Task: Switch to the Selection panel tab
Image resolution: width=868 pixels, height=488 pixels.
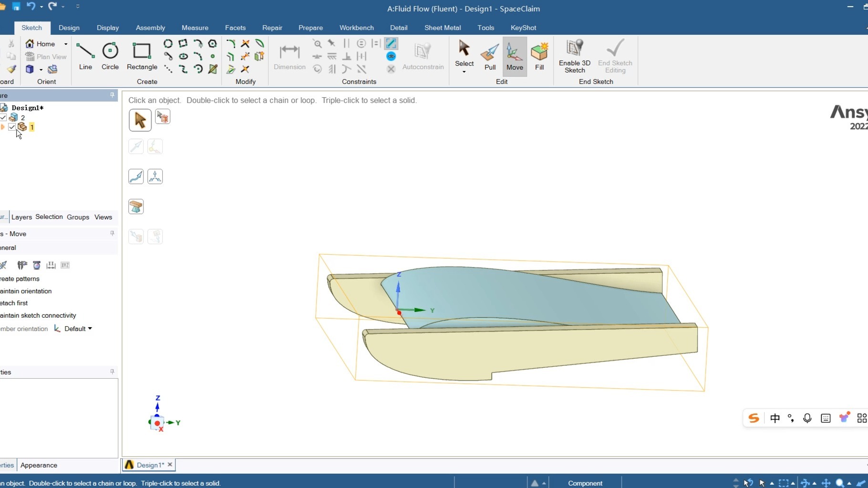Action: 49,217
